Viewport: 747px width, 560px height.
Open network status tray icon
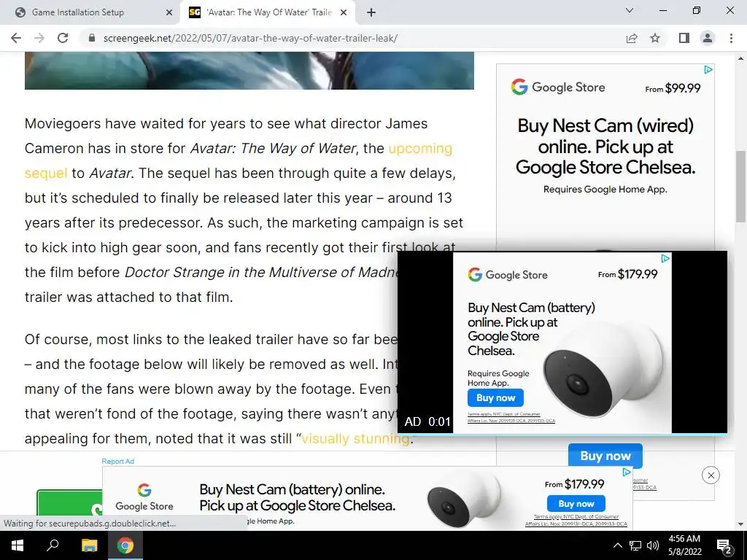[635, 545]
